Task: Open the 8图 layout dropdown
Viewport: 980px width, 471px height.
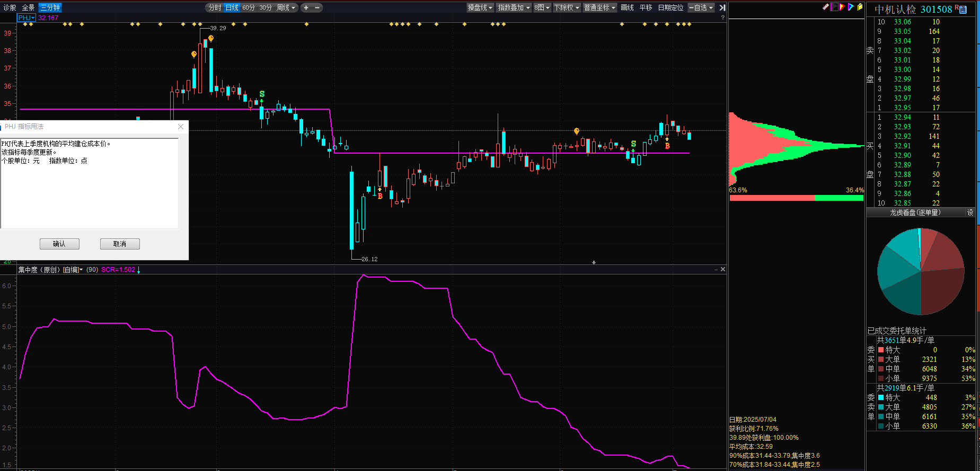Action: point(542,7)
